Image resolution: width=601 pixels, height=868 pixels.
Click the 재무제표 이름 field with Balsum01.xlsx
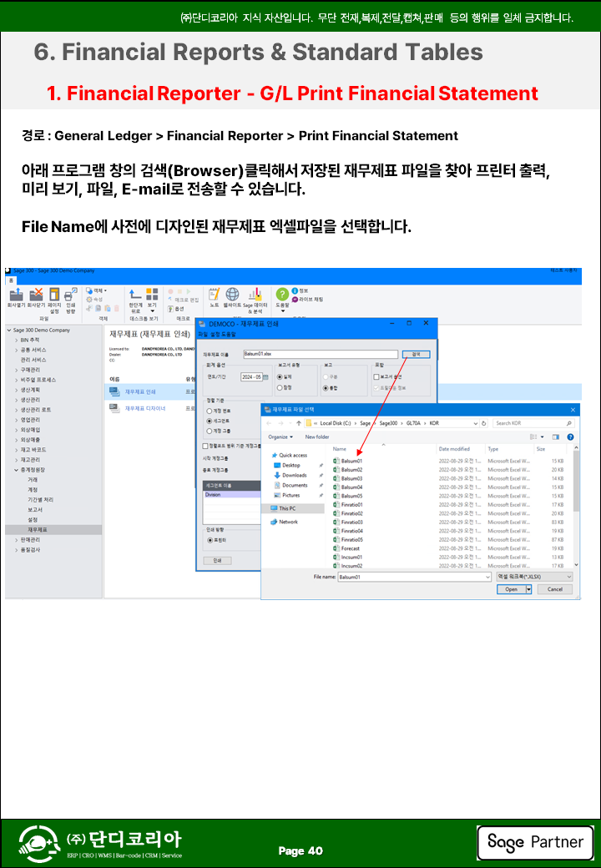pyautogui.click(x=321, y=354)
